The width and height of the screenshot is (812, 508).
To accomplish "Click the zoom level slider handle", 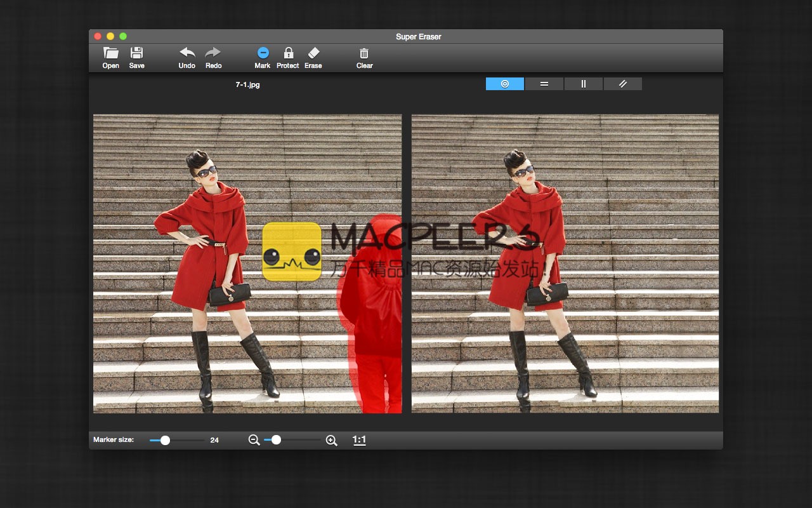I will point(276,440).
